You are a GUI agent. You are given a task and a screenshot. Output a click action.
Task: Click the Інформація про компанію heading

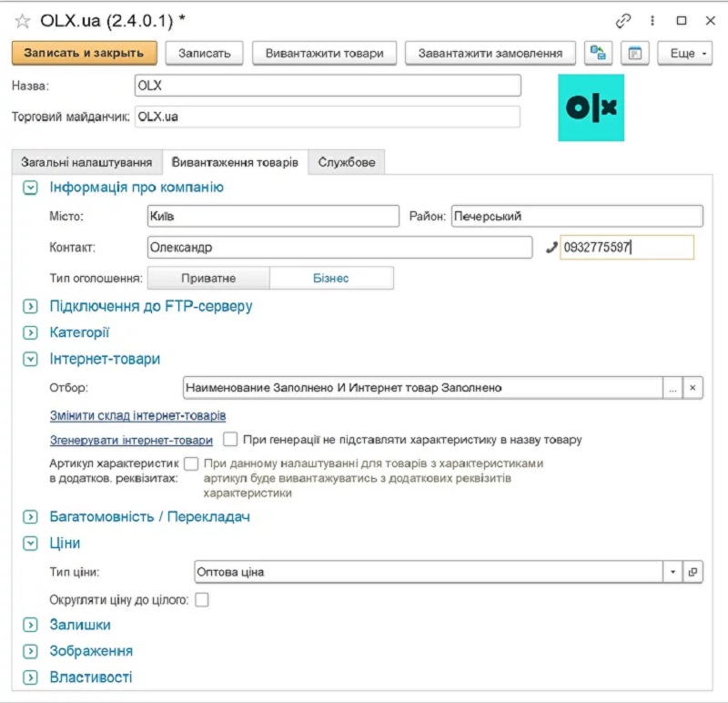pos(136,188)
